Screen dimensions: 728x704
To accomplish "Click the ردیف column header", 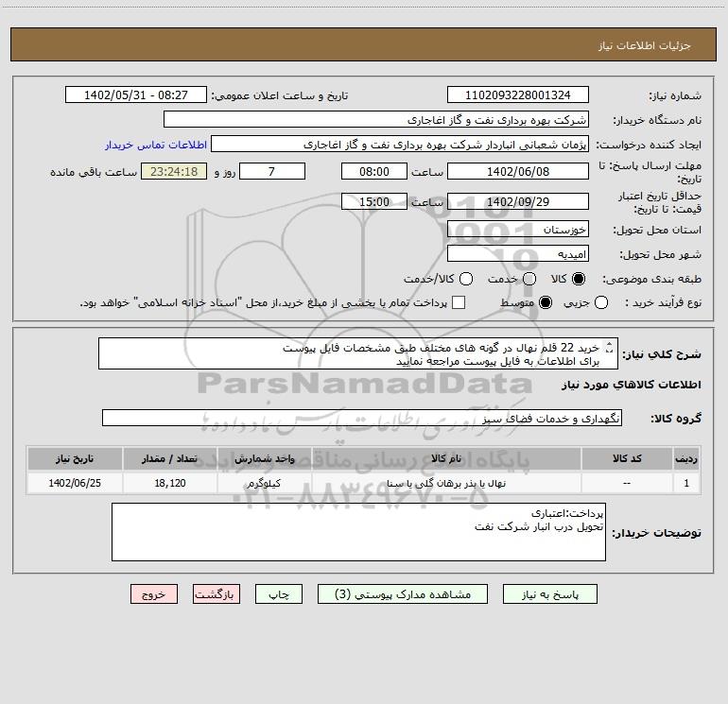I will click(686, 458).
